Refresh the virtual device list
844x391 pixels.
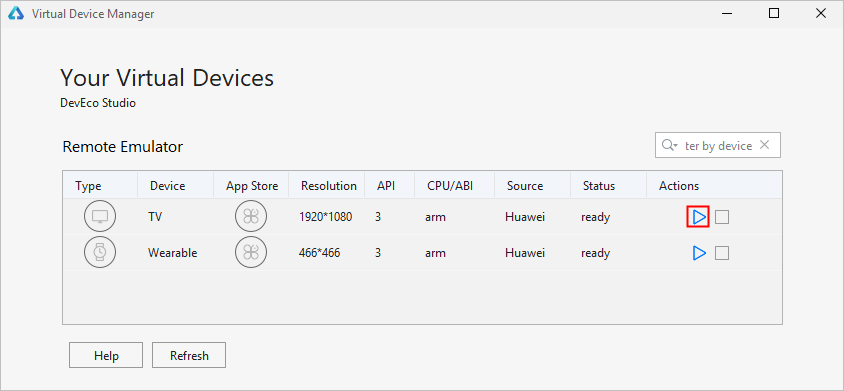click(189, 355)
